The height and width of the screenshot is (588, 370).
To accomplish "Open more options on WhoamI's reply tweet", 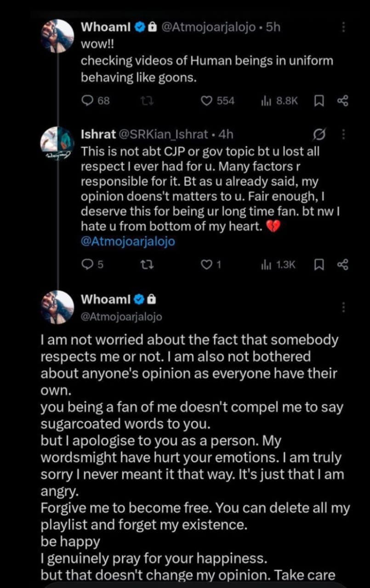I will tap(343, 307).
